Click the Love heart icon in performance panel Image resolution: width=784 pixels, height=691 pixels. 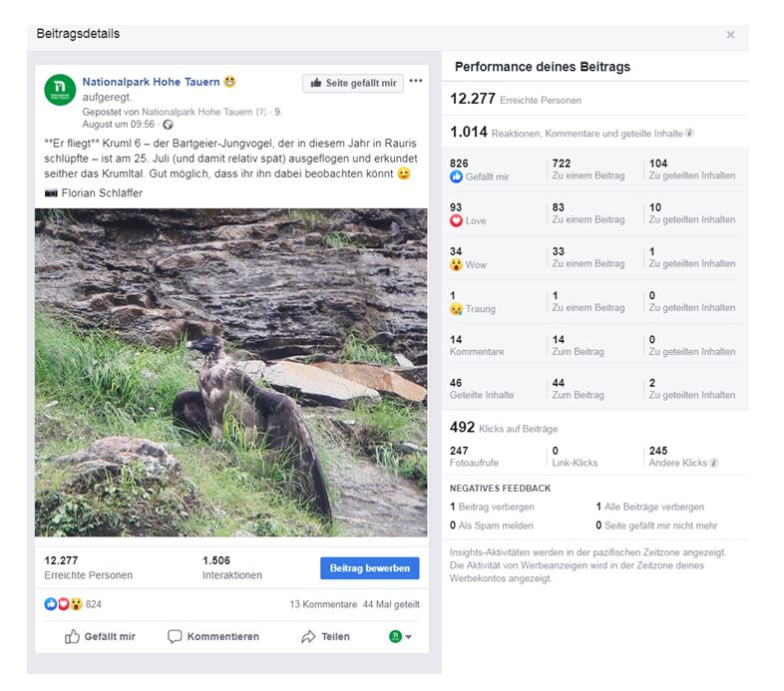[456, 220]
